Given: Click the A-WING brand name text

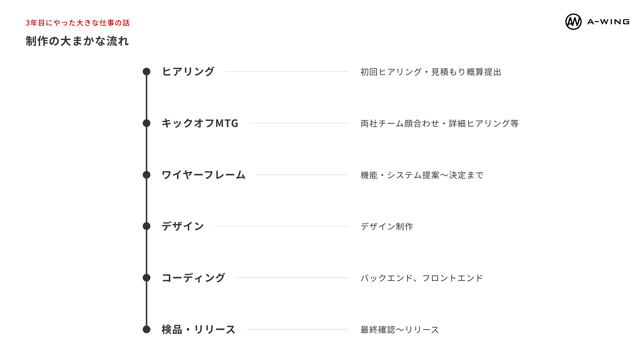Looking at the screenshot, I should click(608, 22).
